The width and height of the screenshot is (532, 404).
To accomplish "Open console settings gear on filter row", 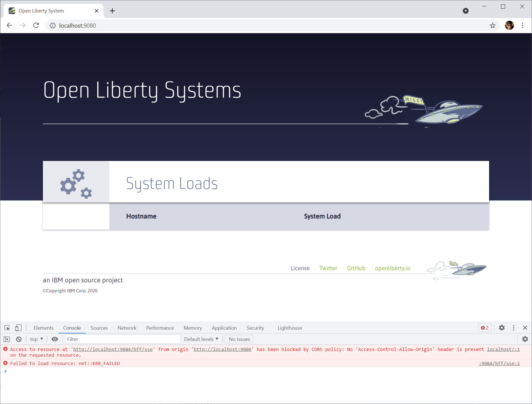I will tap(525, 339).
